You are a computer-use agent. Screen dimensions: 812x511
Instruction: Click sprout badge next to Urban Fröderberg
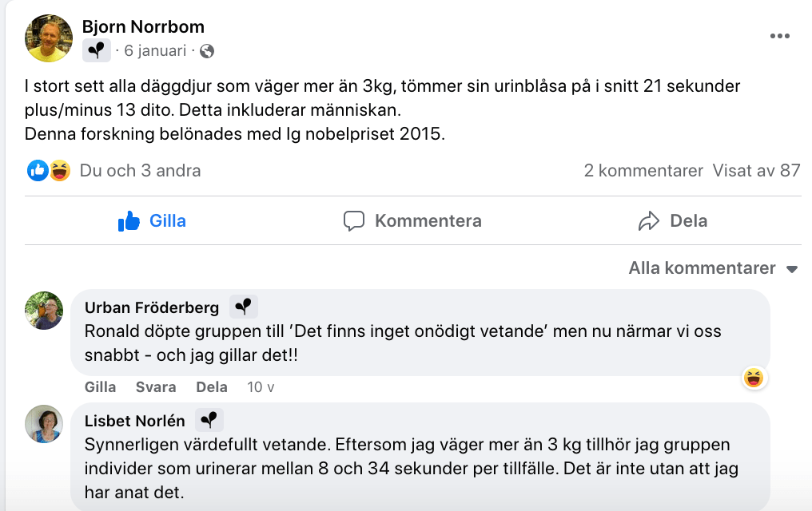pyautogui.click(x=244, y=307)
